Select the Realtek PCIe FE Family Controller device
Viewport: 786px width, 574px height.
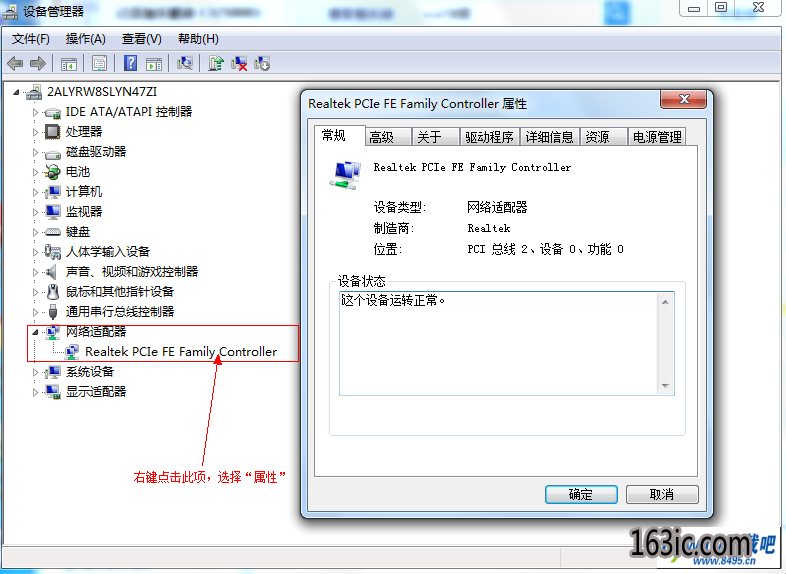180,351
